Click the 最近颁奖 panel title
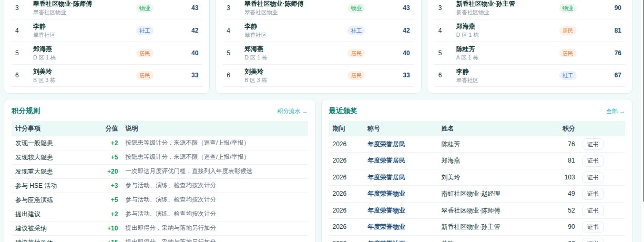 (343, 111)
